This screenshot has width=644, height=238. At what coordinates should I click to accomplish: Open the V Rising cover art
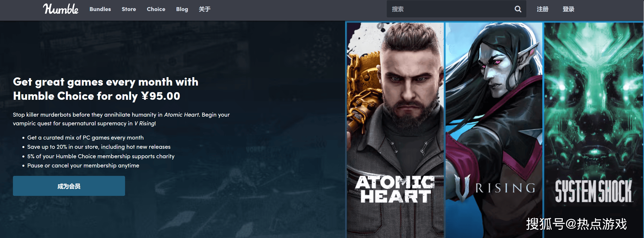click(494, 130)
